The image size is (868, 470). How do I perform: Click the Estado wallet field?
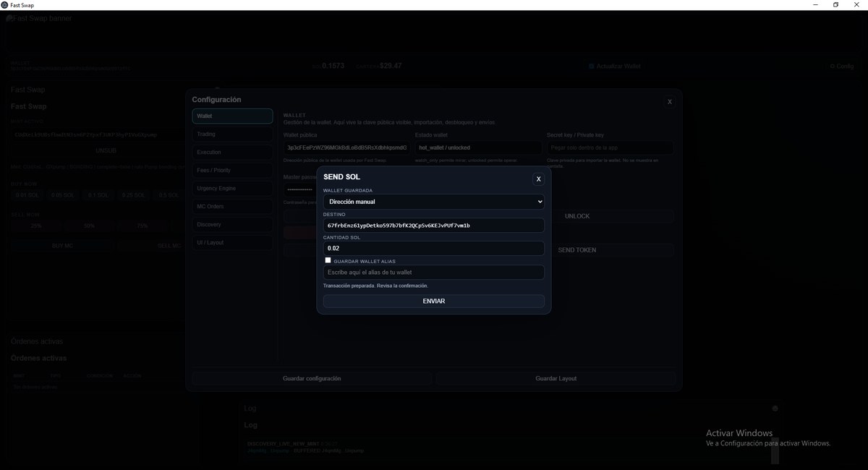(478, 148)
